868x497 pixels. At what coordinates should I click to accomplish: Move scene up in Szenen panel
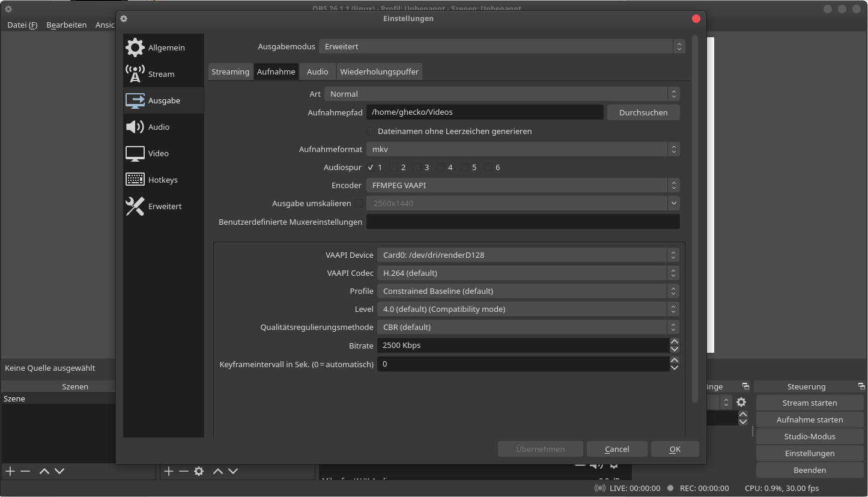(44, 471)
